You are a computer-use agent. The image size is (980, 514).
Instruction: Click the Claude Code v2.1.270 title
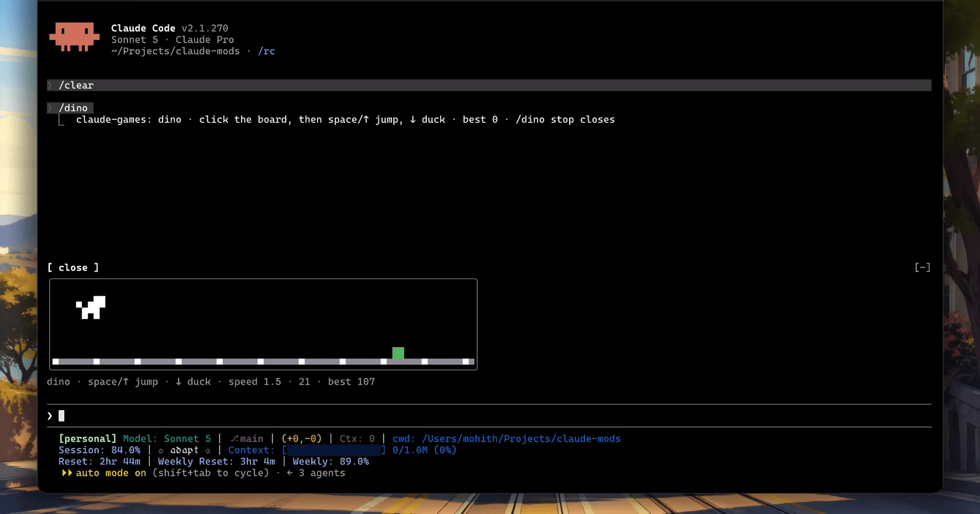click(170, 28)
